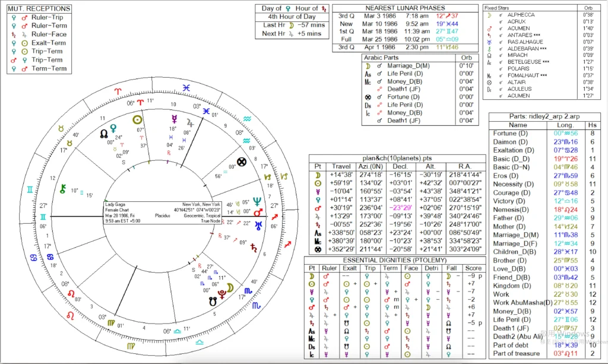Click the Neptune trident glyph in the wheel

point(257,201)
